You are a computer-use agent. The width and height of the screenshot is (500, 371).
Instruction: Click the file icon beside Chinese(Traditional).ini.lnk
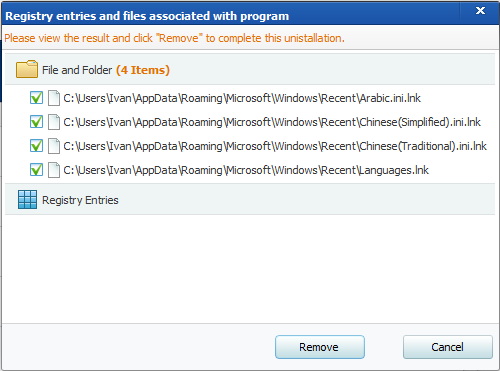[54, 146]
